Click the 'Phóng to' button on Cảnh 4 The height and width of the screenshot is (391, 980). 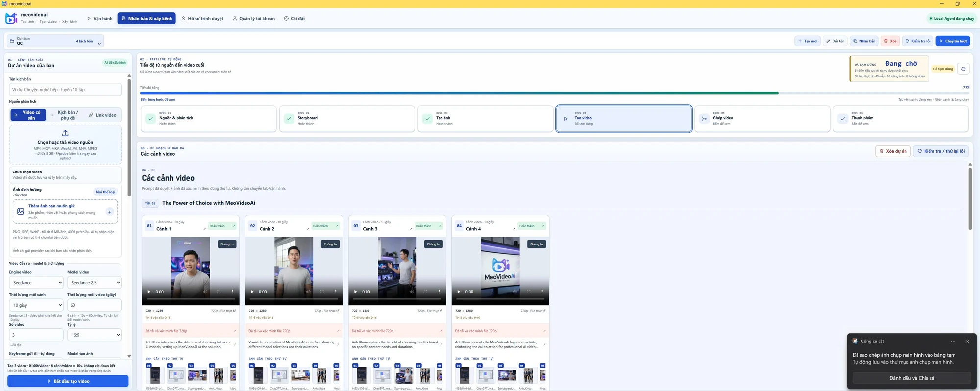(x=537, y=244)
